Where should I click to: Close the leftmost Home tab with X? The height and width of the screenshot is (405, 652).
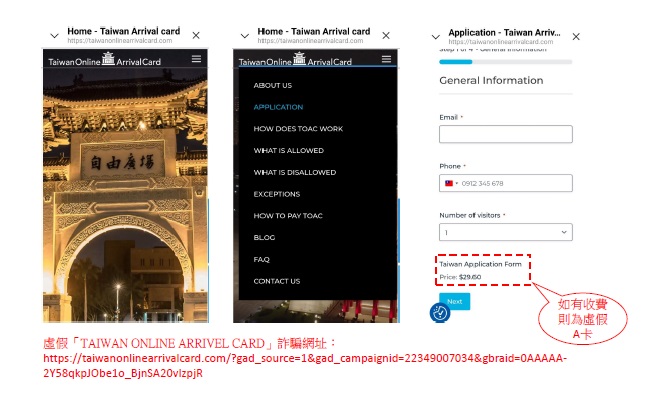coord(195,36)
